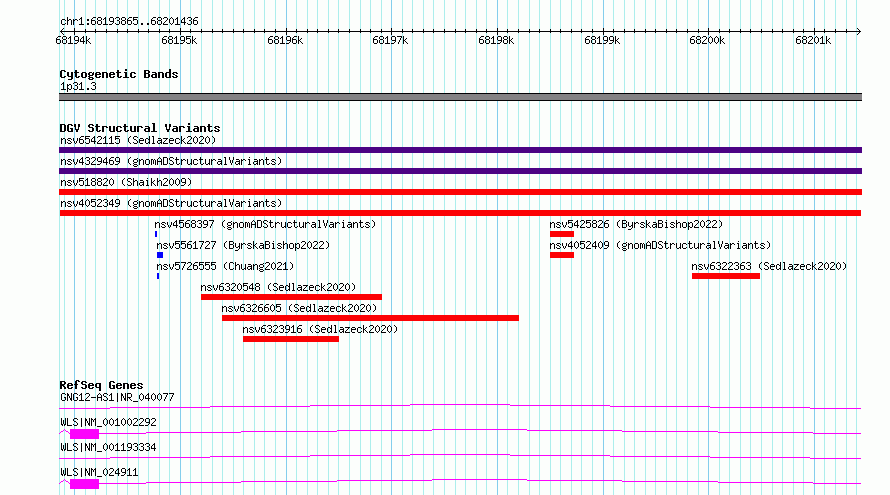Open the nsv5425826 (ByrskaBishop2022) label
The image size is (890, 495).
click(636, 224)
